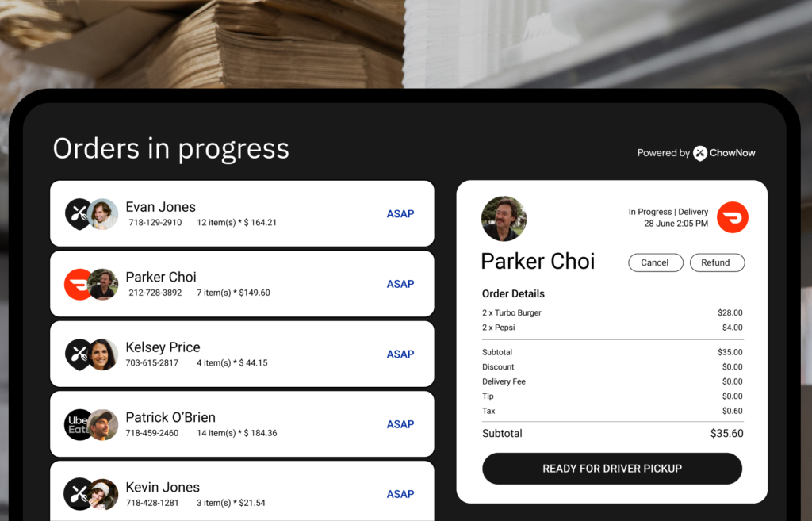This screenshot has height=521, width=812.
Task: Open Evan Jones order row
Action: point(242,213)
